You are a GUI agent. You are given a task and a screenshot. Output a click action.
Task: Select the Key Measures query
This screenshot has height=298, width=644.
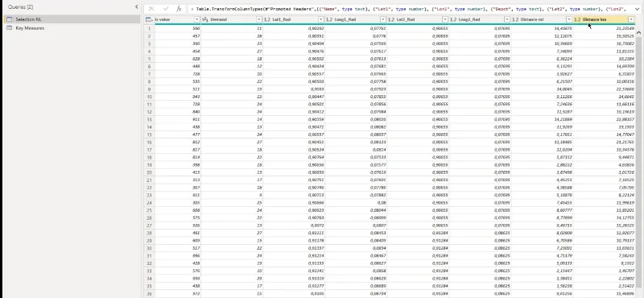coord(72,28)
